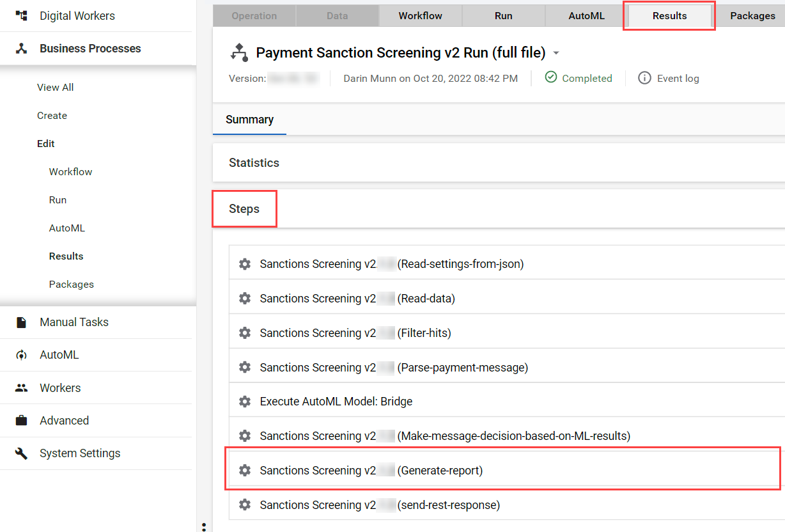The width and height of the screenshot is (785, 532).
Task: Click the Digital Workers sidebar icon
Action: [x=21, y=16]
